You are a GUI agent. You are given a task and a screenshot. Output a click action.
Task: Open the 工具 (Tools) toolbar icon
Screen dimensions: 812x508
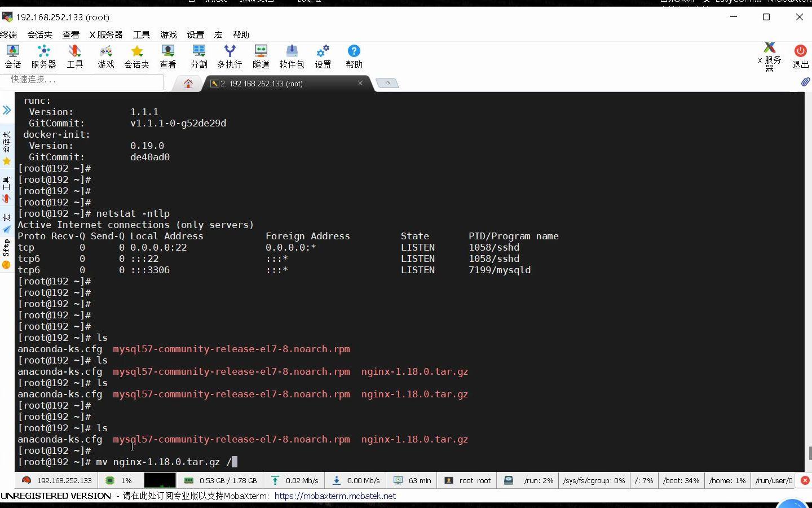pyautogui.click(x=75, y=57)
